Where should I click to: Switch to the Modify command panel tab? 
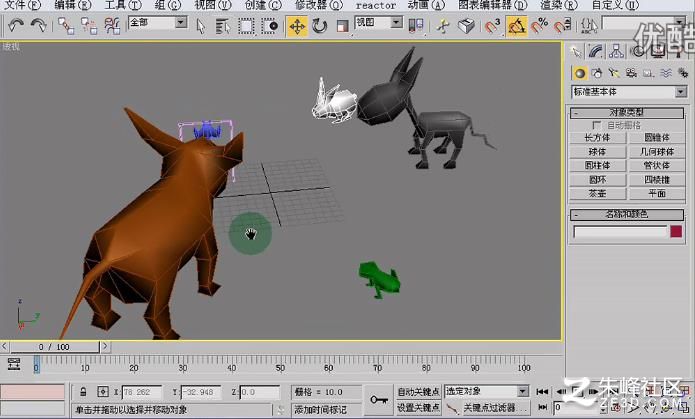coord(596,52)
